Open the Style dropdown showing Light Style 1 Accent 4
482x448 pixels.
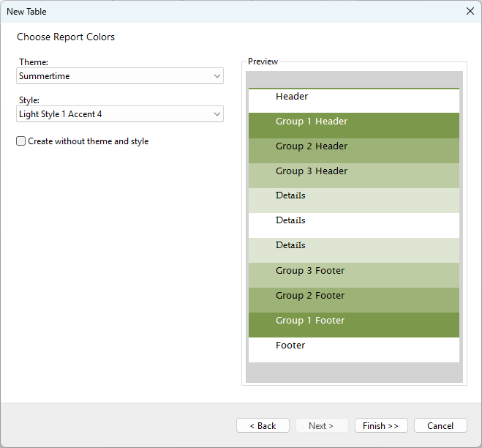(119, 114)
